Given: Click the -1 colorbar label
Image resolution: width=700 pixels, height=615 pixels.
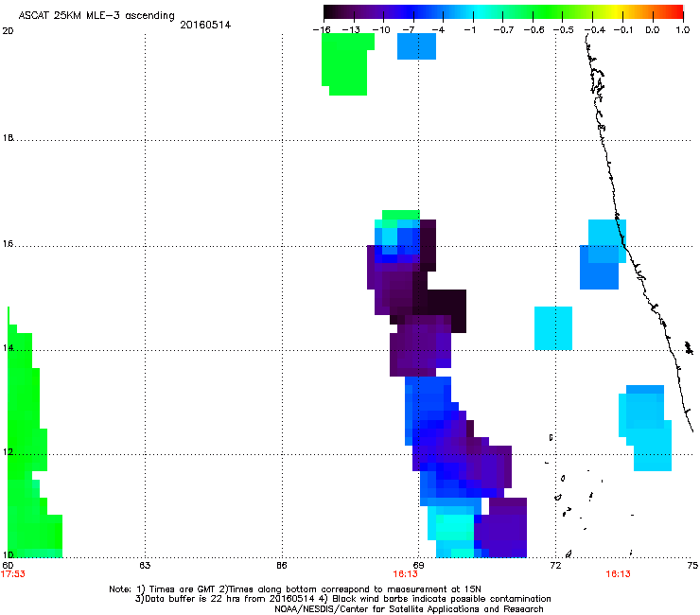Looking at the screenshot, I should point(469,30).
